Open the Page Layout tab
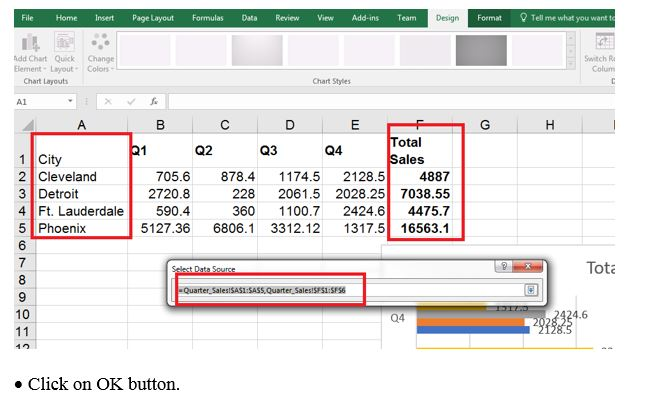Viewport: 670px width, 395px height. click(x=153, y=18)
